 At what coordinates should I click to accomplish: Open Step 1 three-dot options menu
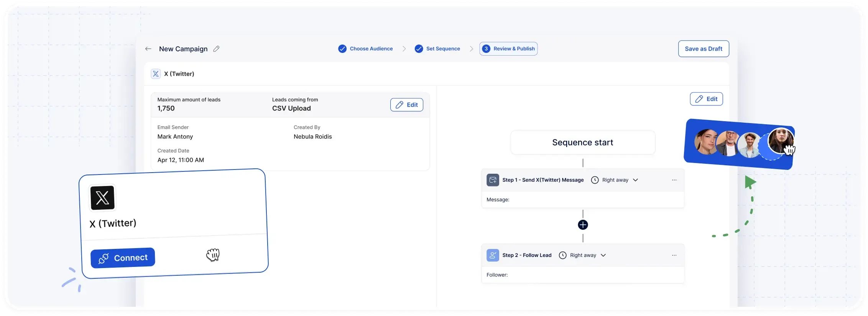[674, 180]
